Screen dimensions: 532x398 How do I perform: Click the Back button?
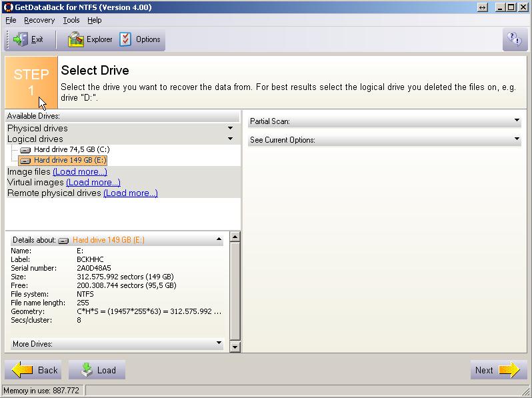pyautogui.click(x=33, y=370)
